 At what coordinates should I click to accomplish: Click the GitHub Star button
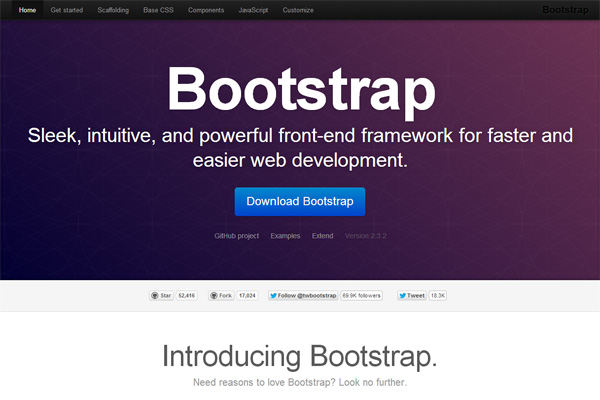161,296
